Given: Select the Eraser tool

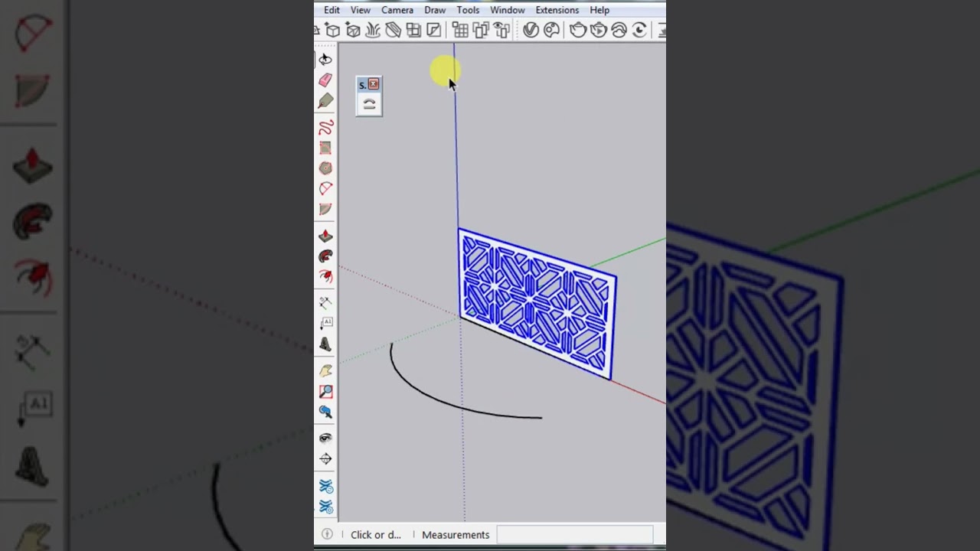Looking at the screenshot, I should [x=325, y=80].
